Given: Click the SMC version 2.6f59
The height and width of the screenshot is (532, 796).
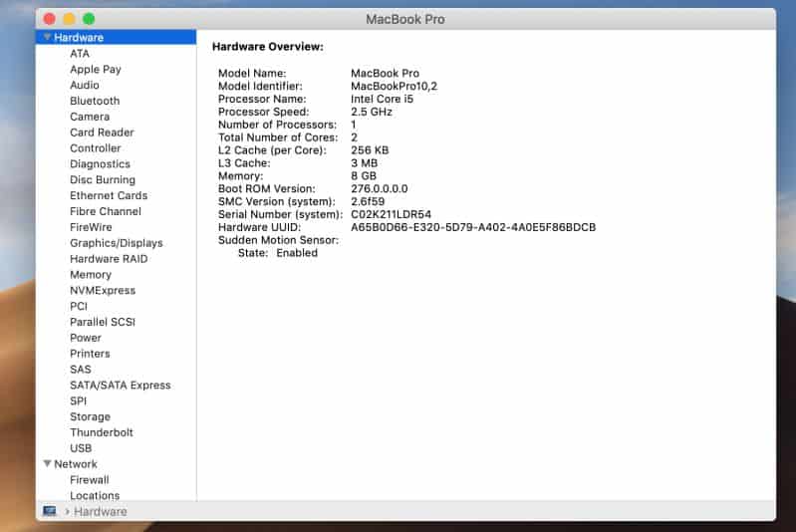Looking at the screenshot, I should [368, 201].
